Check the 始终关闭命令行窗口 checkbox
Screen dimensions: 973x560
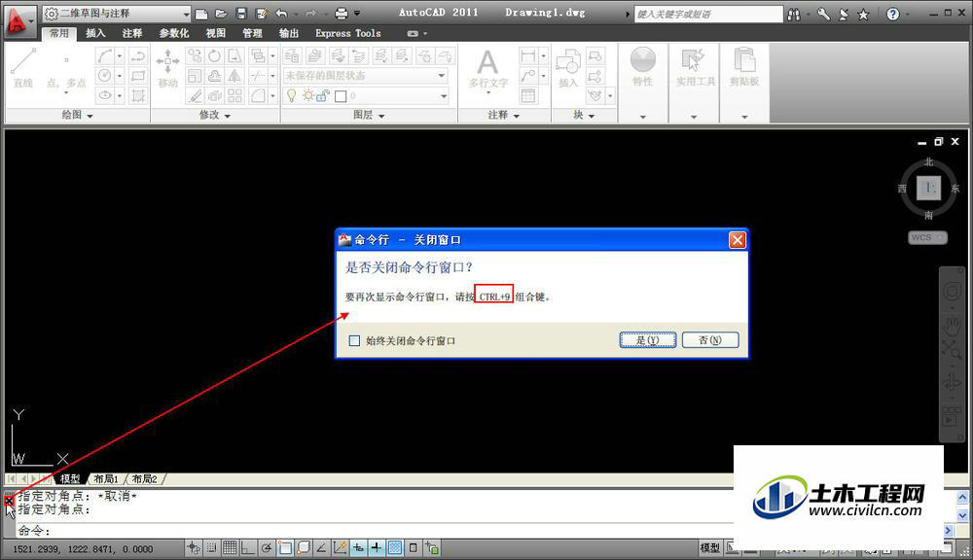click(x=354, y=340)
